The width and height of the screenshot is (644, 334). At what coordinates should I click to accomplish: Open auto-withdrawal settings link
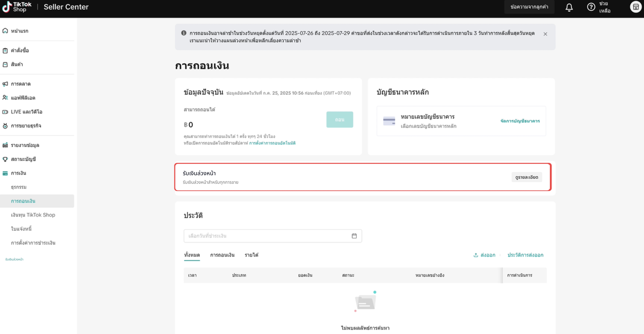pos(272,143)
